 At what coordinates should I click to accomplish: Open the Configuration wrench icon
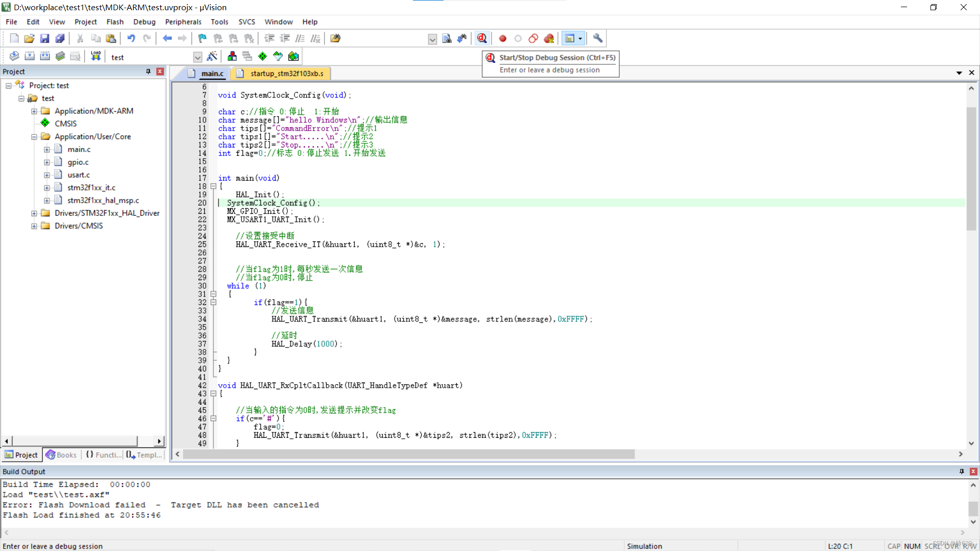tap(598, 38)
